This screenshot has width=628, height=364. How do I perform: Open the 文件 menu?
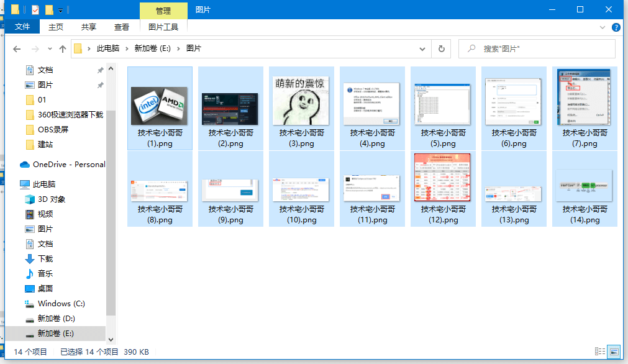pyautogui.click(x=22, y=27)
